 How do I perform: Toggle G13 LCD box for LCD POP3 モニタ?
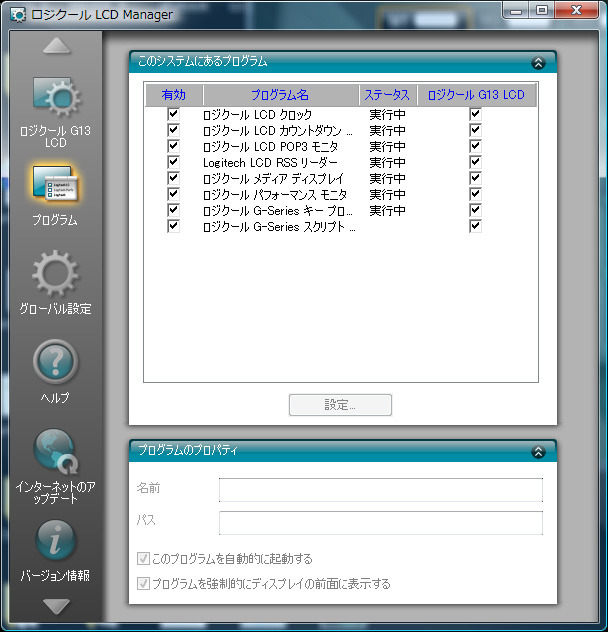pyautogui.click(x=475, y=146)
